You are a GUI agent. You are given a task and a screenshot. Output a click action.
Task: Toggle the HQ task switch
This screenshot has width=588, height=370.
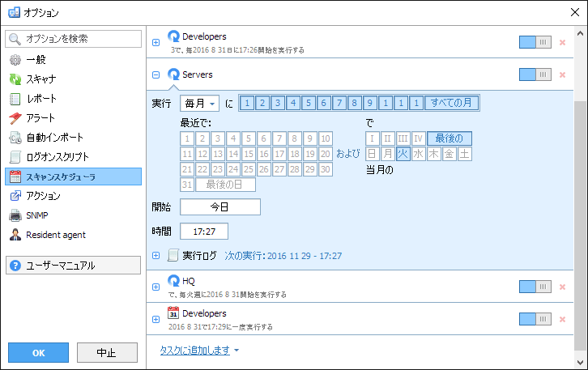[x=535, y=287]
